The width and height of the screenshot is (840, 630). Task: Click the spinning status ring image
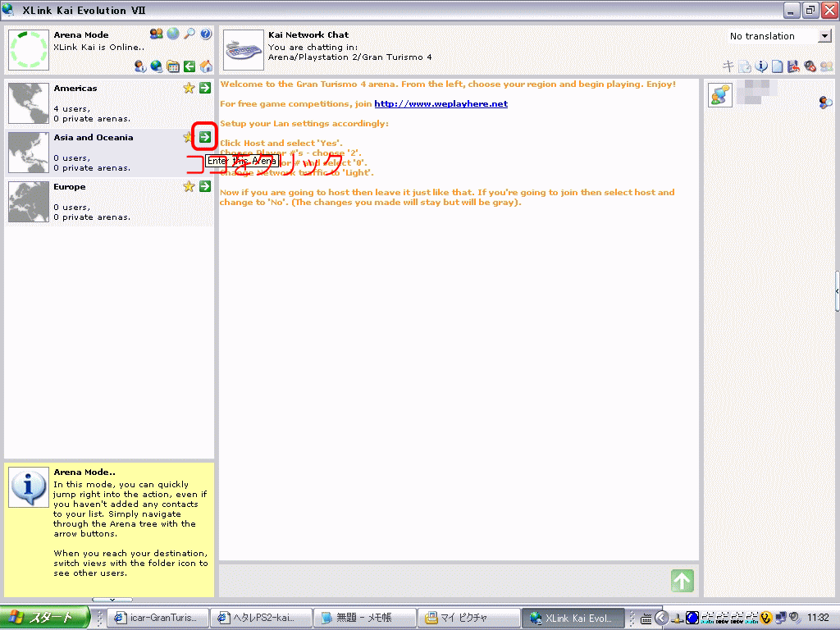(29, 50)
